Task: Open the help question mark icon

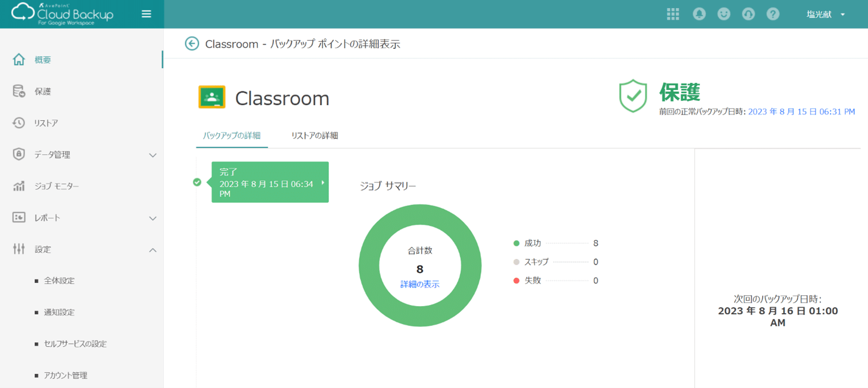Action: (x=773, y=14)
